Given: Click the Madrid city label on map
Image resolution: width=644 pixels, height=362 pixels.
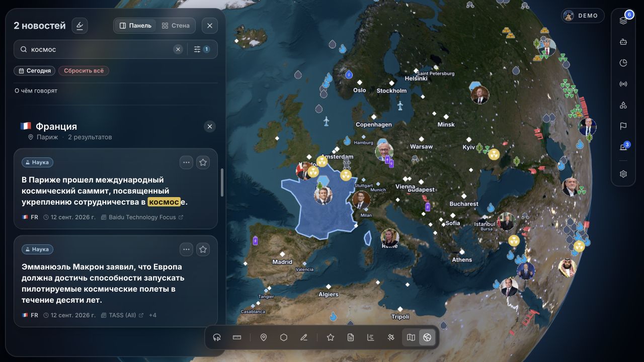Looking at the screenshot, I should [x=282, y=262].
